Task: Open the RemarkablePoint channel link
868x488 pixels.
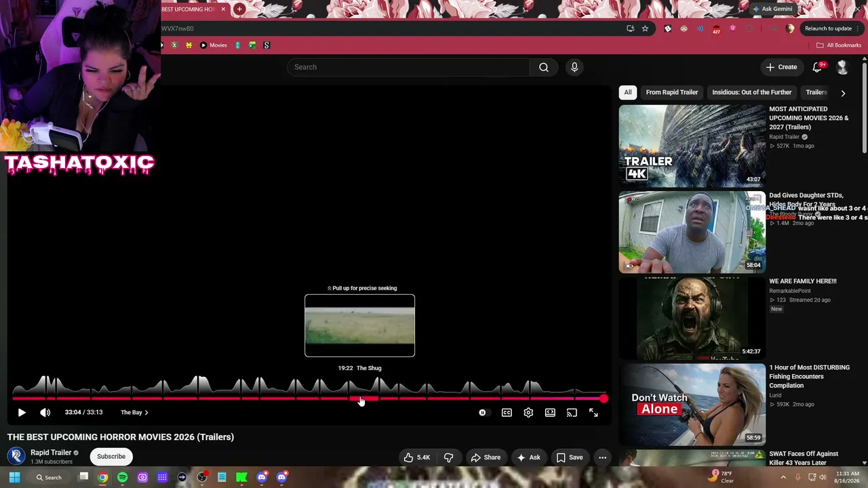Action: pyautogui.click(x=790, y=291)
